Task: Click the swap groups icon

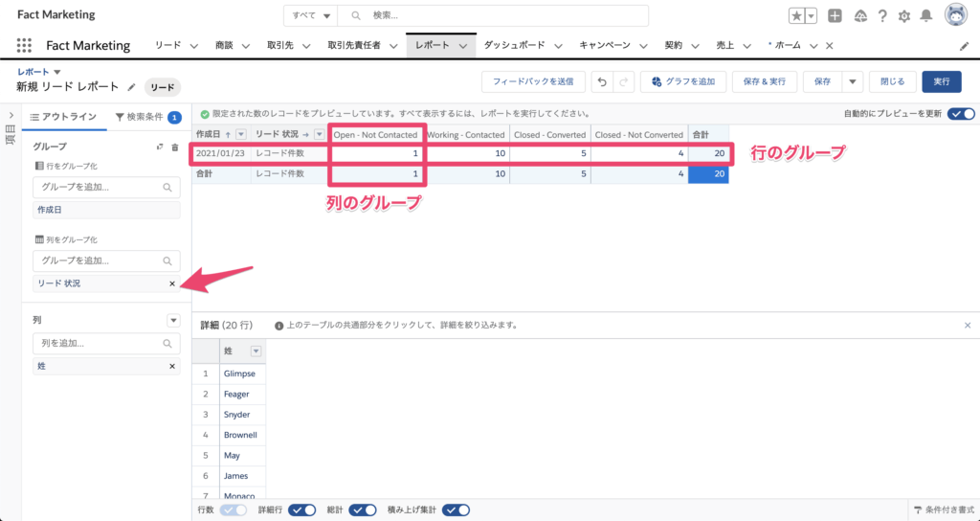Action: pyautogui.click(x=160, y=147)
